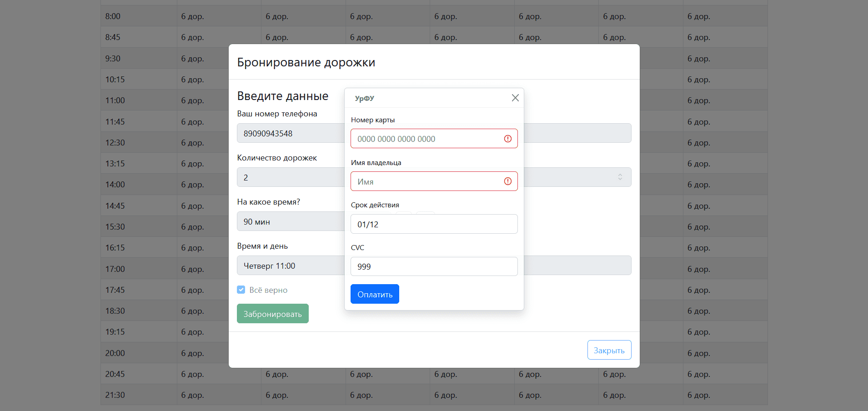Viewport: 868px width, 411px height.
Task: Click the Четверг 11:00 time field
Action: point(290,266)
